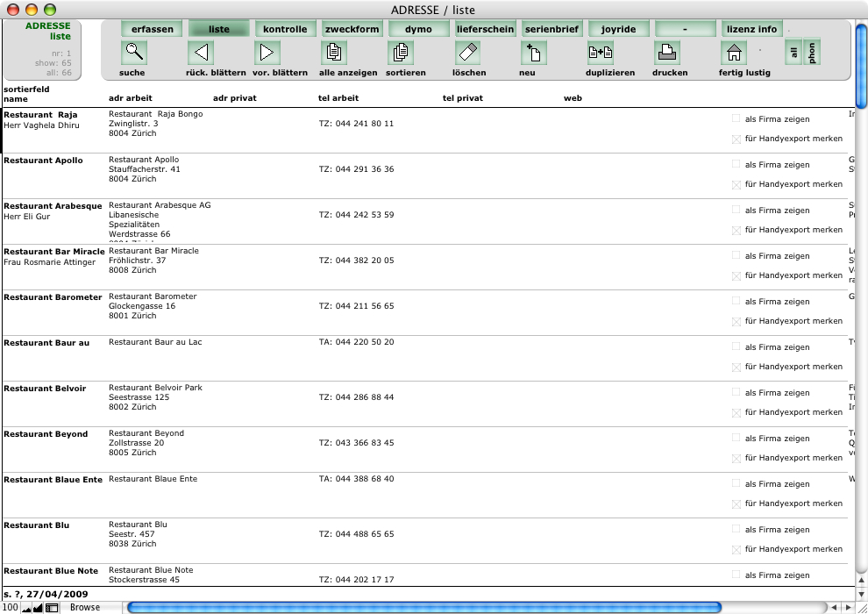The image size is (868, 614).
Task: Duplicate record with duplizieren icon
Action: click(x=601, y=54)
